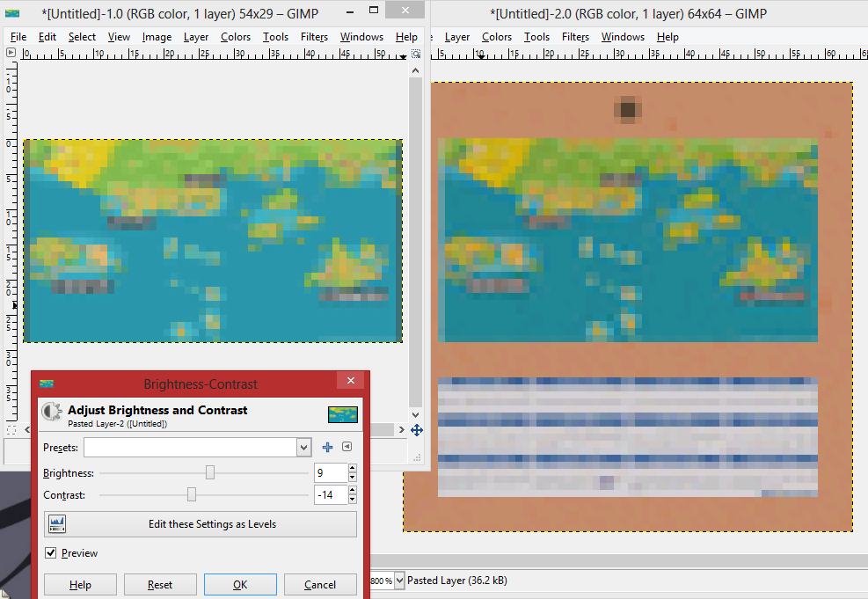Toggle Quick Mask at canvas bottom-left corner

11,430
